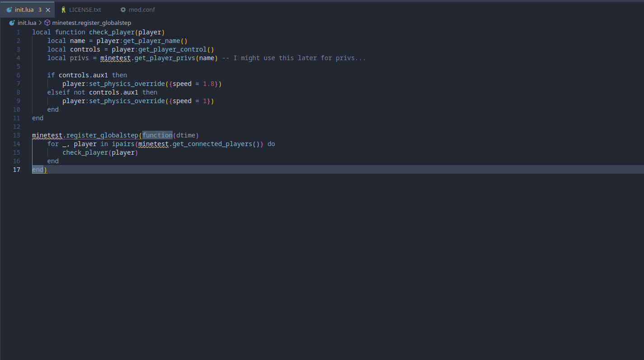644x360 pixels.
Task: Click underlined minetest warning on line 4
Action: pos(115,58)
